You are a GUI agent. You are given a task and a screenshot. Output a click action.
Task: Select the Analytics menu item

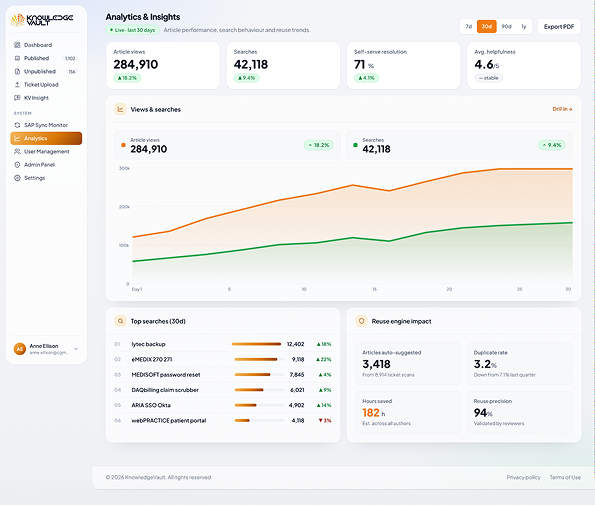[46, 138]
